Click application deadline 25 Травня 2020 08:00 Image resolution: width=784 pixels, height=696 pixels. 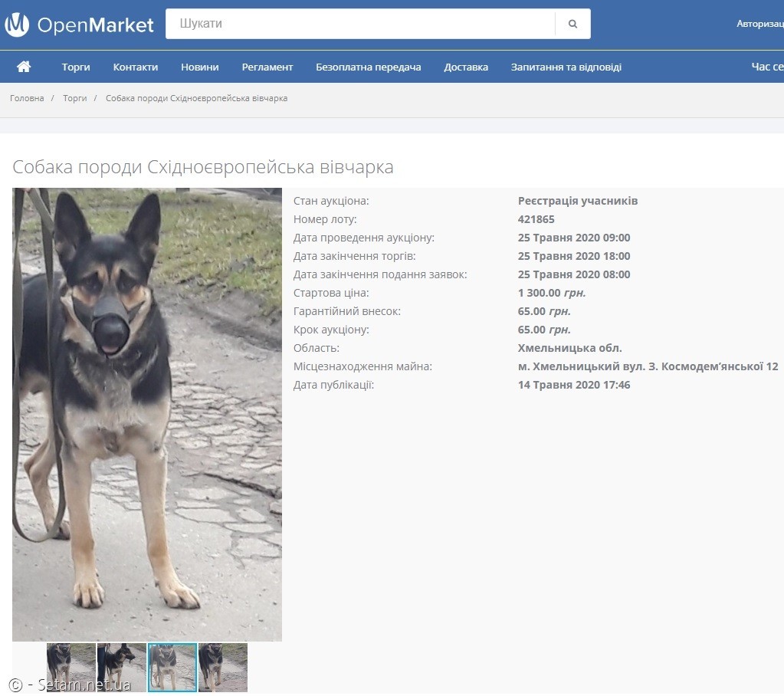[x=574, y=274]
